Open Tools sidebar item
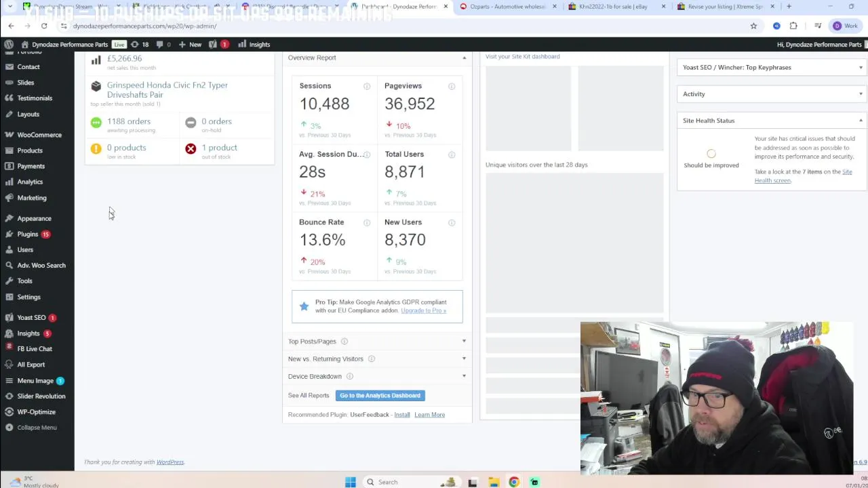Viewport: 868px width, 488px height. [x=24, y=281]
